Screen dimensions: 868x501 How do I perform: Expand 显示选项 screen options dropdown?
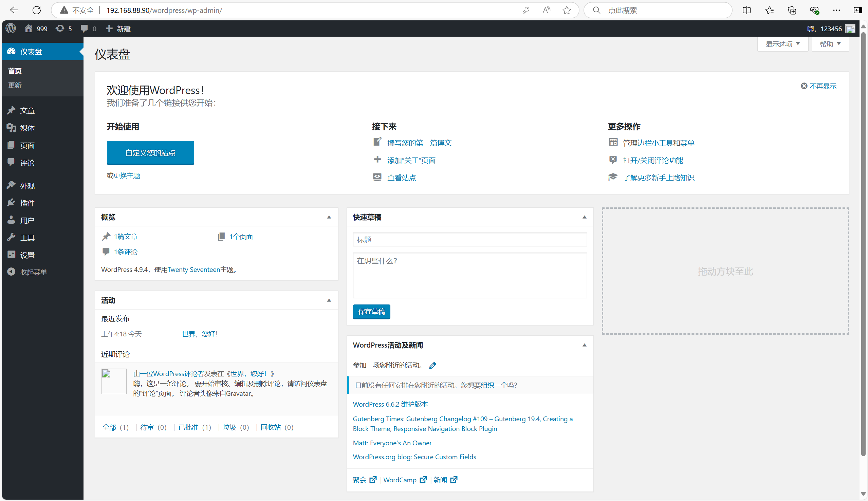coord(783,44)
